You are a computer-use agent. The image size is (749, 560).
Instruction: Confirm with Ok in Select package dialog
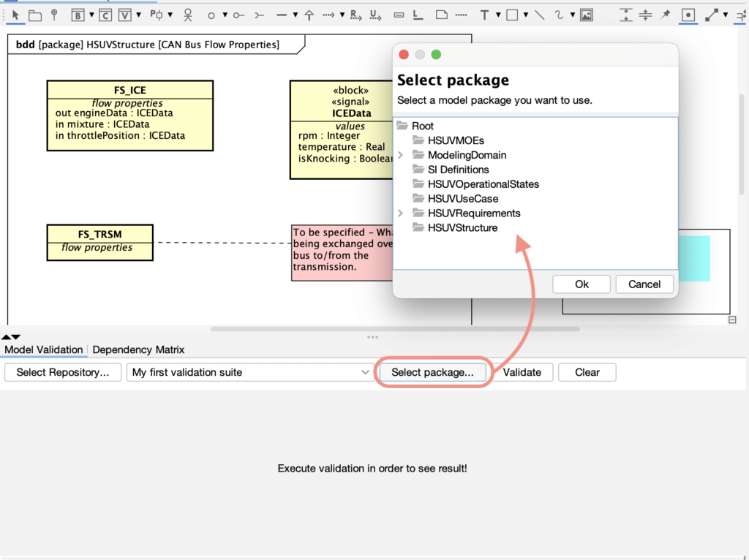point(581,284)
